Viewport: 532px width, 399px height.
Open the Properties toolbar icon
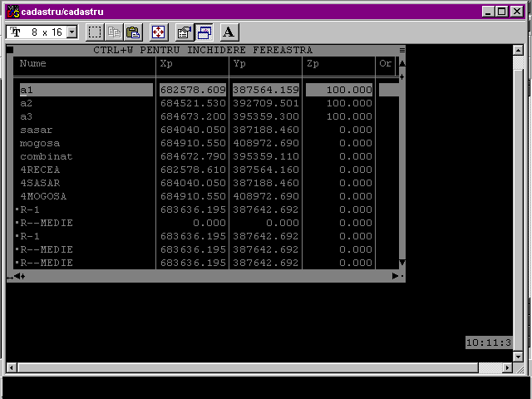point(185,32)
